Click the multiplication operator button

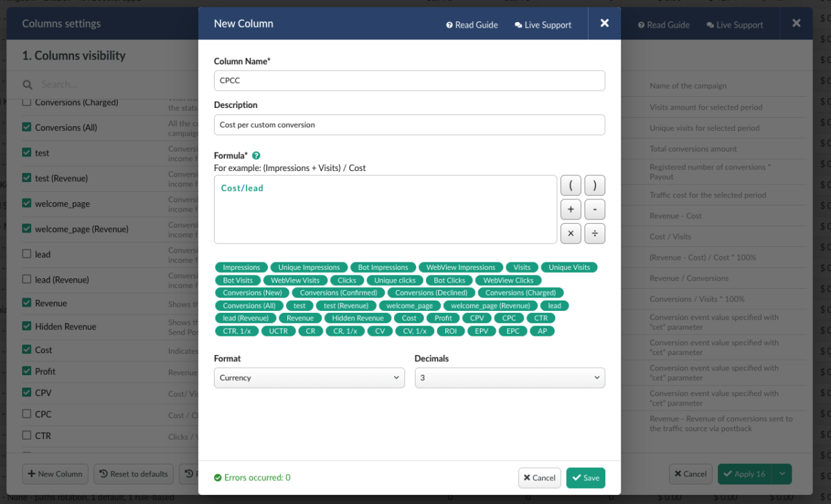coord(571,233)
